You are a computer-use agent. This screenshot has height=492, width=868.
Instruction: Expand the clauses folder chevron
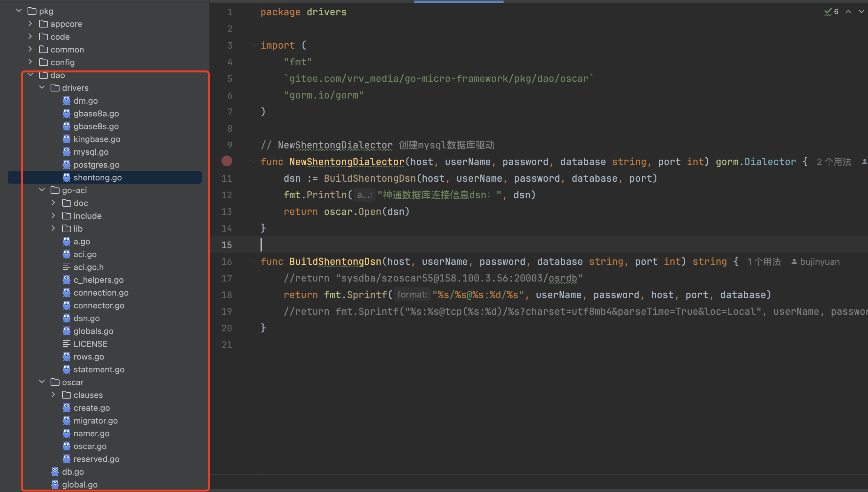pyautogui.click(x=53, y=395)
